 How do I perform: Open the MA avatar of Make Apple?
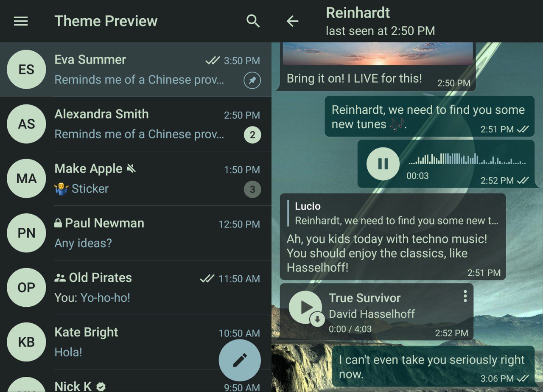coord(26,179)
